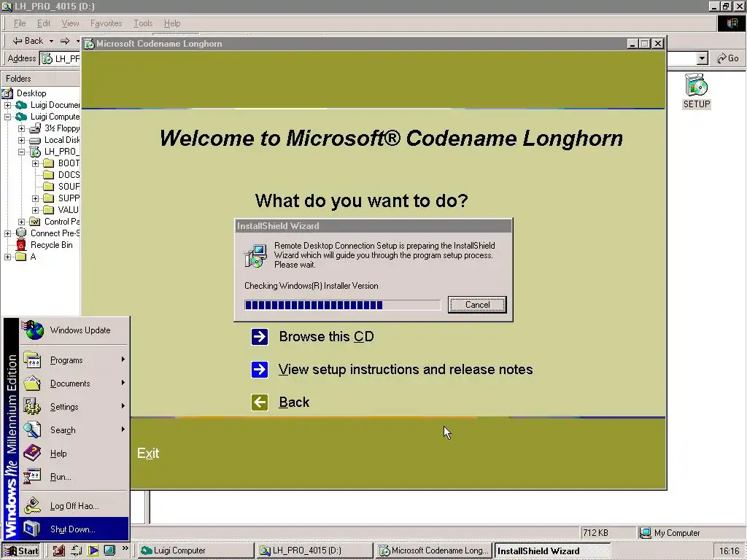The width and height of the screenshot is (747, 560).
Task: Open Help from the Start menu
Action: coord(74,454)
